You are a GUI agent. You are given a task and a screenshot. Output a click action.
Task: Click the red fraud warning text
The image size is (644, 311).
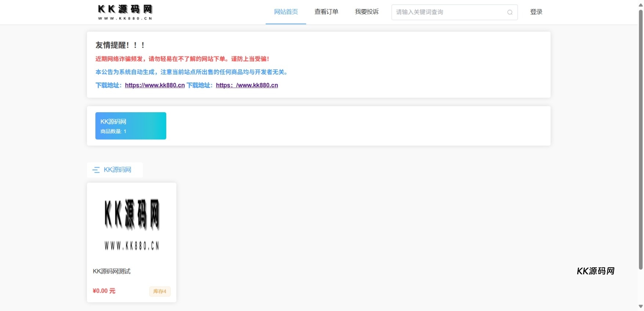182,59
